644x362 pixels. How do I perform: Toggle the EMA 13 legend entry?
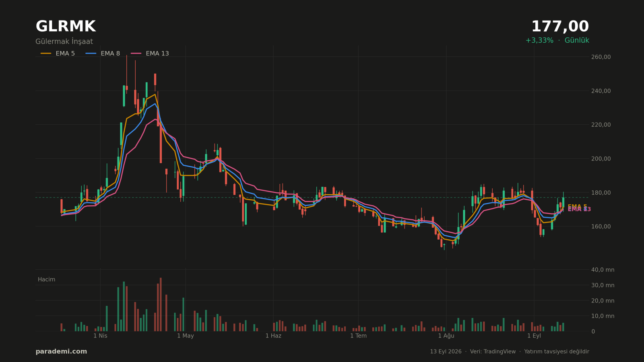150,53
